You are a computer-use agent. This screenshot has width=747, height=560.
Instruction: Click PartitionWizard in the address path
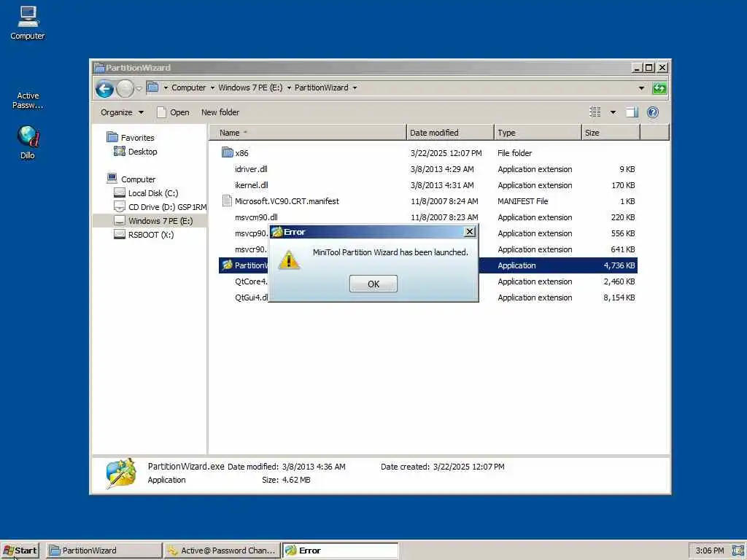pos(321,87)
